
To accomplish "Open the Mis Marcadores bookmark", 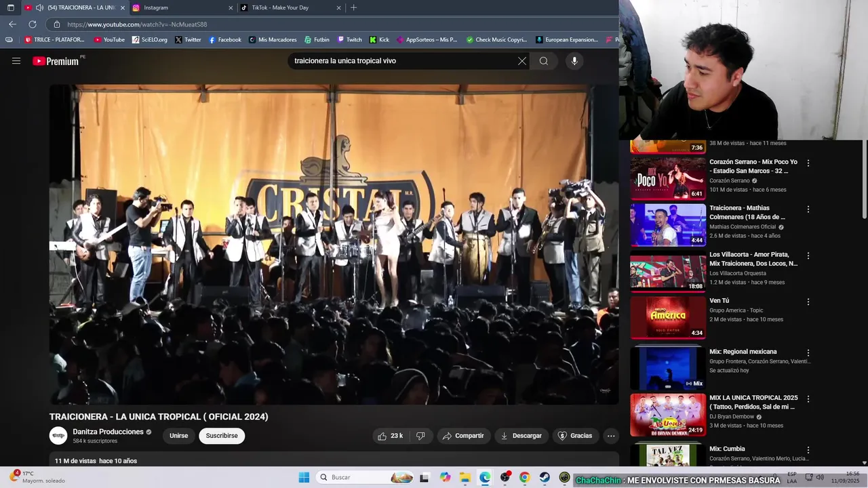I will 273,39.
